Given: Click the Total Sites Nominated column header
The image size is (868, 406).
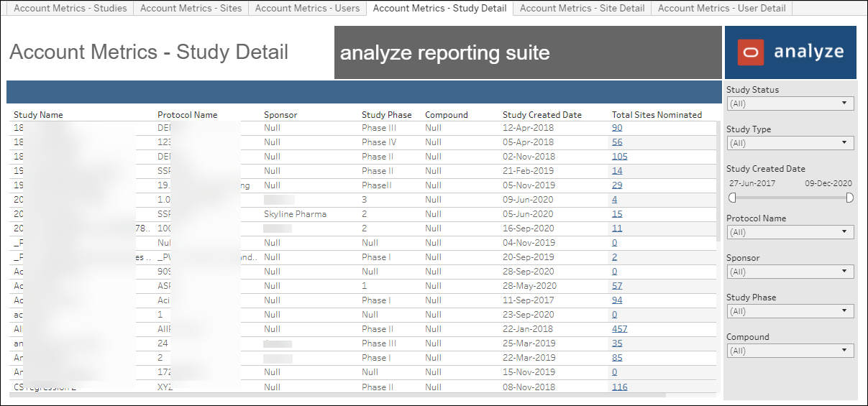Looking at the screenshot, I should (x=657, y=115).
